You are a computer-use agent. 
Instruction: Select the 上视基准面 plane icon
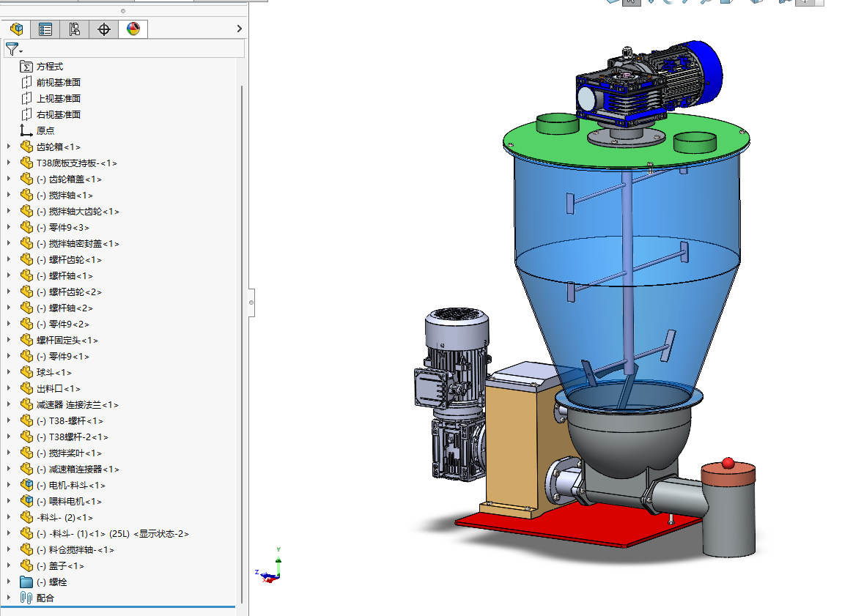[x=26, y=99]
